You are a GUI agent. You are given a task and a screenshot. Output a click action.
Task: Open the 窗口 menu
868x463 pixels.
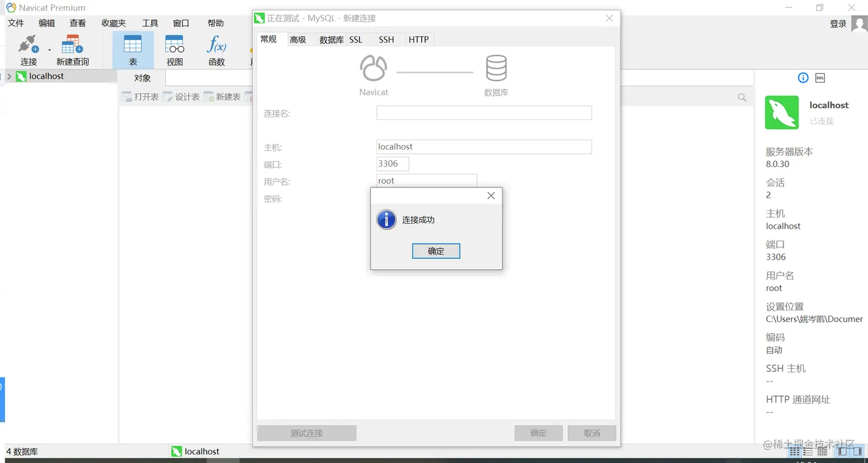point(181,23)
